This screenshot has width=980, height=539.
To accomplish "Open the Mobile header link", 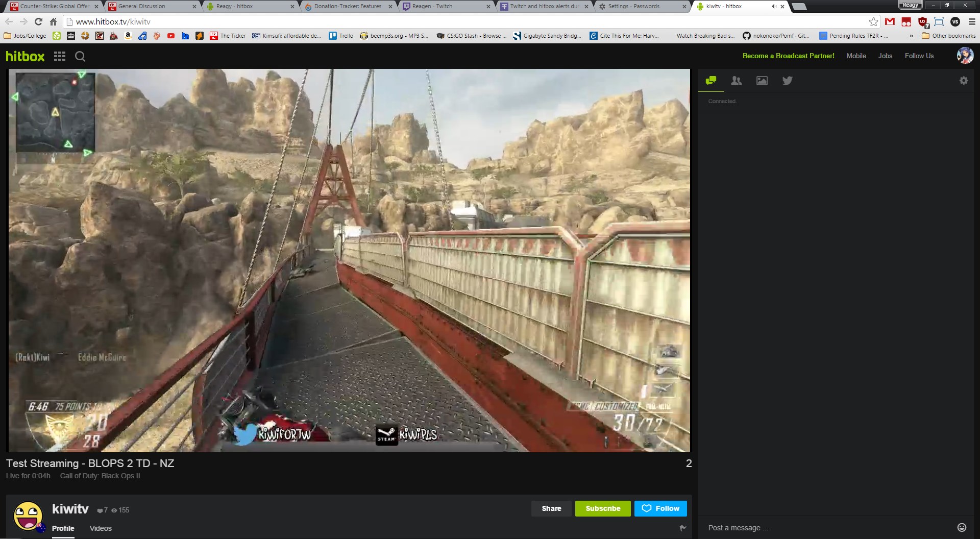I will (856, 56).
